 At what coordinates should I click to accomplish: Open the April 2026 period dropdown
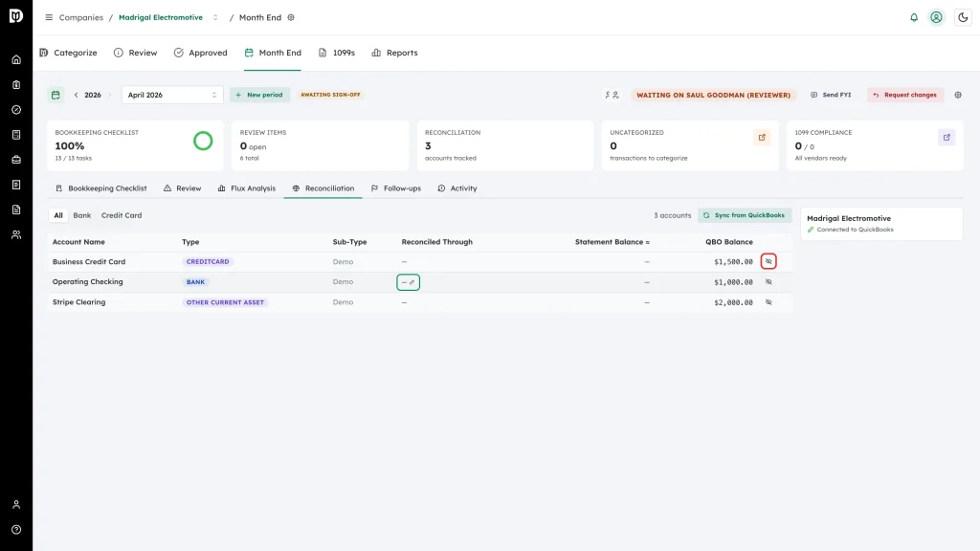172,95
